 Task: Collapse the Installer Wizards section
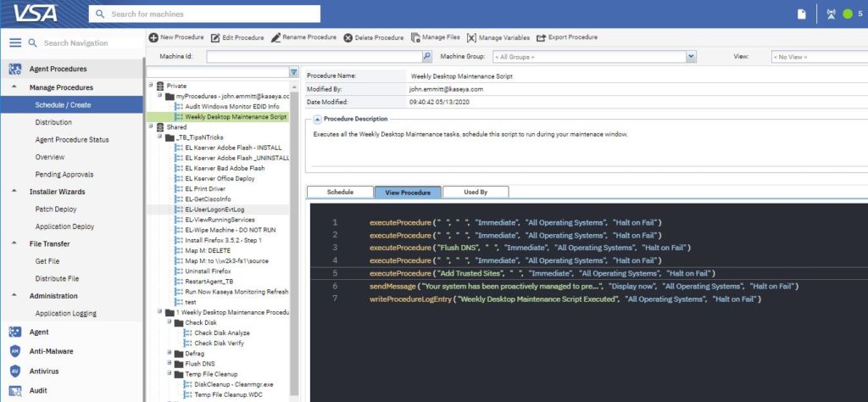point(14,192)
